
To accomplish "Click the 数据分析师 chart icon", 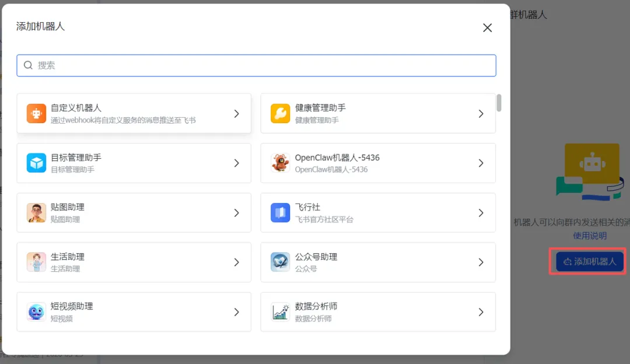I will 281,312.
